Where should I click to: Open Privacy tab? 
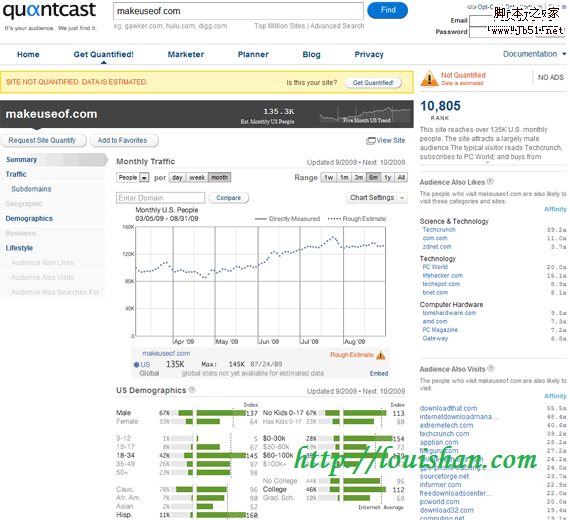click(x=369, y=55)
